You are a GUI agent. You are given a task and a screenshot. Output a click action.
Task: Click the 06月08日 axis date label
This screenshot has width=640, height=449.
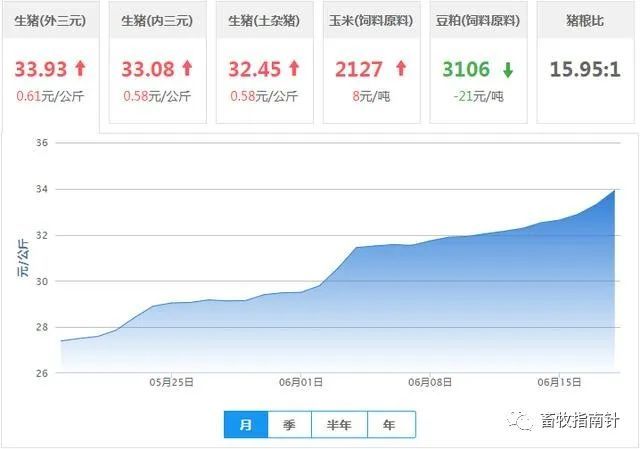point(430,382)
